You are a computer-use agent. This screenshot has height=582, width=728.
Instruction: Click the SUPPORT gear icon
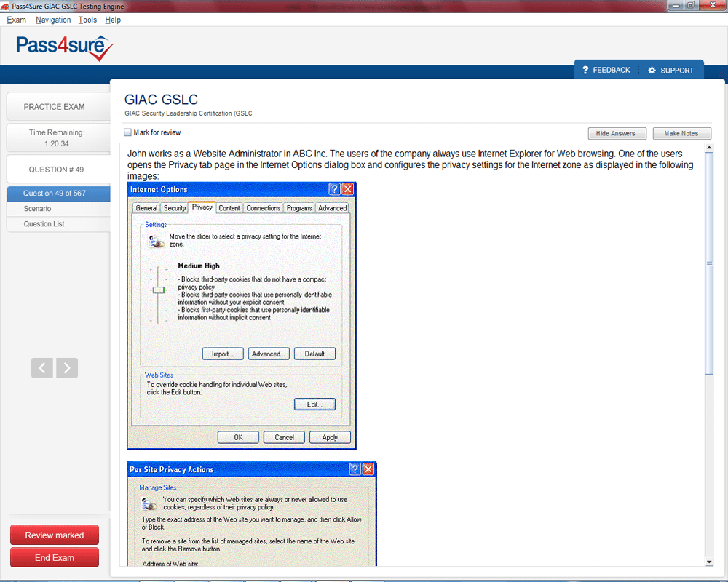[652, 70]
